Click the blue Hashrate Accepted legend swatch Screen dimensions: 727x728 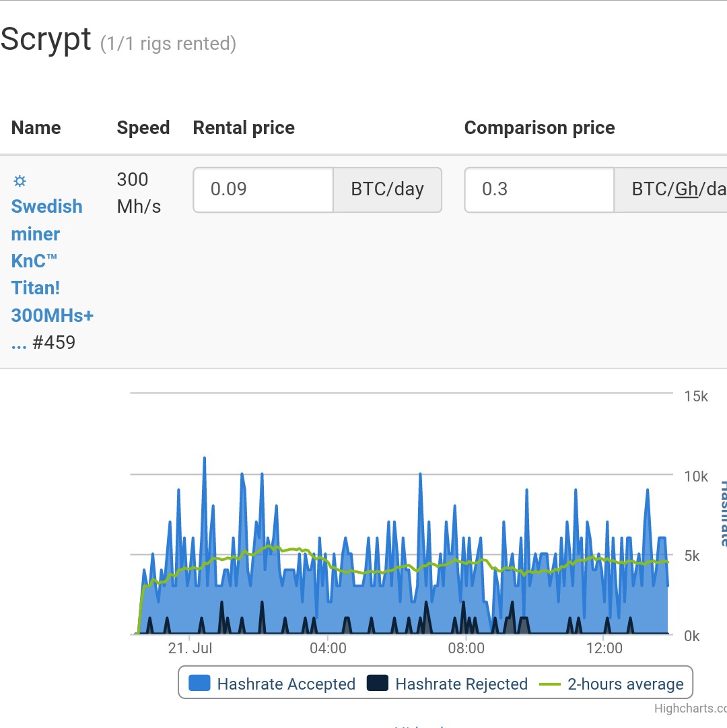click(199, 683)
